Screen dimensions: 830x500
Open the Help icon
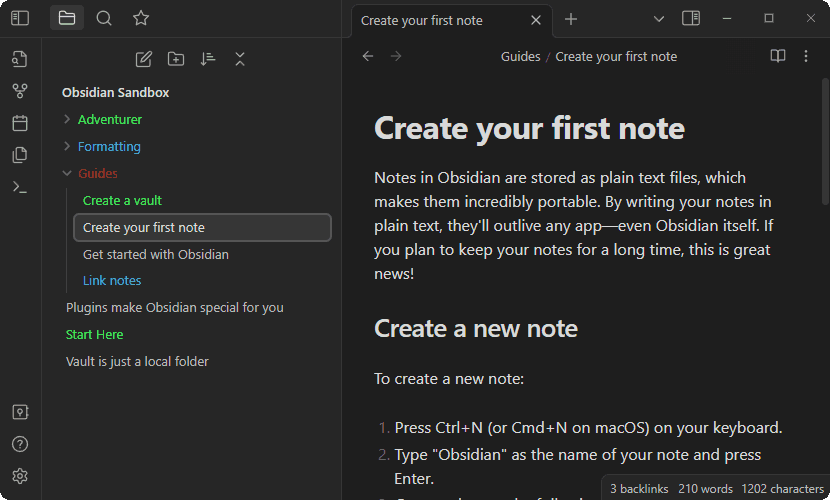click(x=20, y=444)
